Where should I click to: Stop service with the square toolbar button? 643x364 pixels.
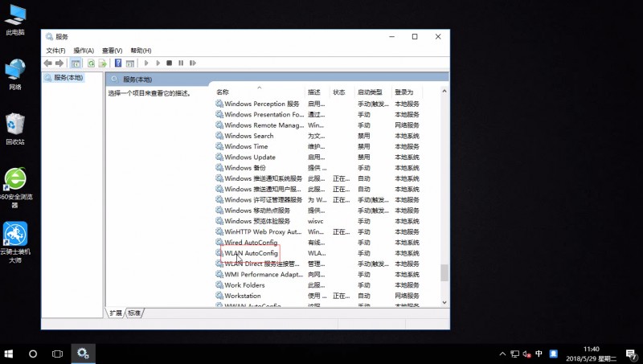[x=170, y=63]
